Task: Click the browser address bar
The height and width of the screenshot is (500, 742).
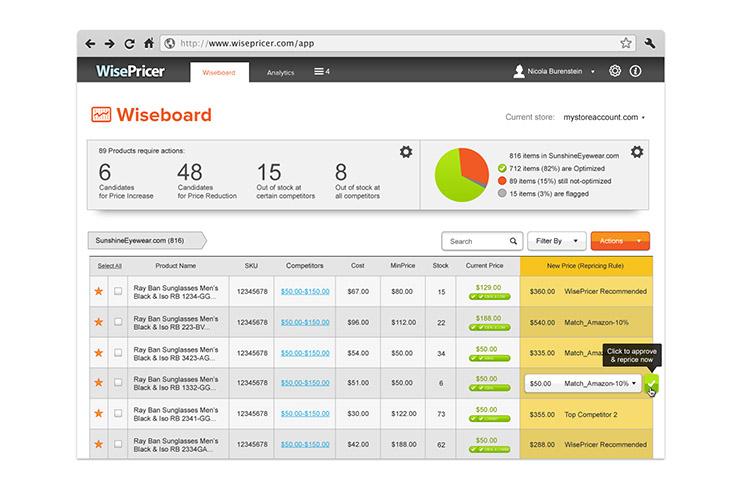Action: [x=398, y=43]
